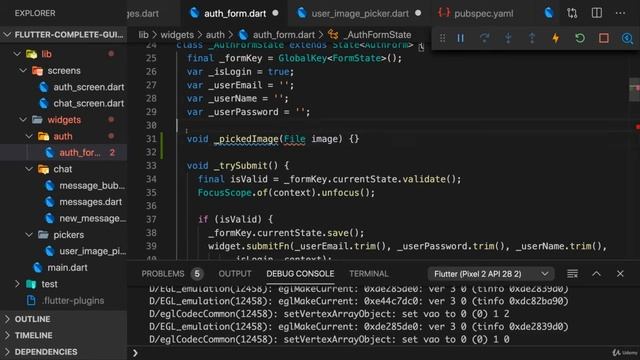Viewport: 640px width, 360px height.
Task: Open editor more actions ellipsis menu
Action: (x=620, y=13)
